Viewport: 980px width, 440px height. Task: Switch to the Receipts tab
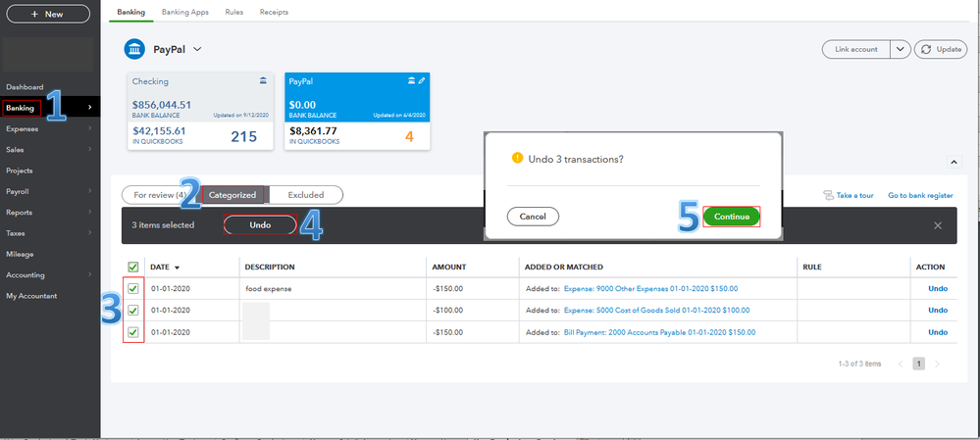(275, 12)
